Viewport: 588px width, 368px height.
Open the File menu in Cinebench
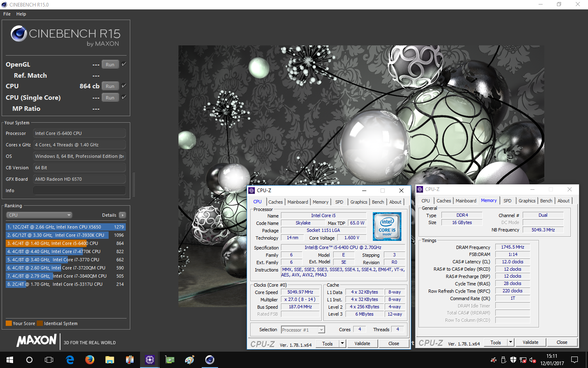[7, 14]
